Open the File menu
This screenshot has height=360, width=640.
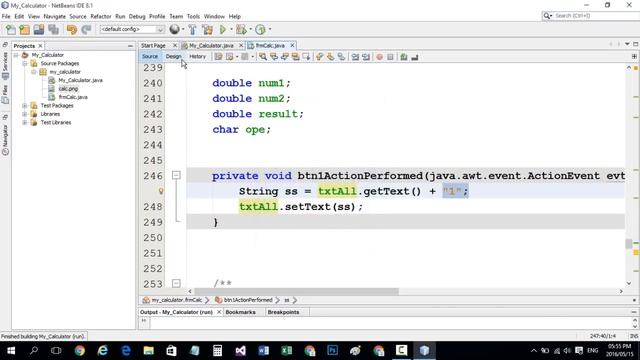6,16
